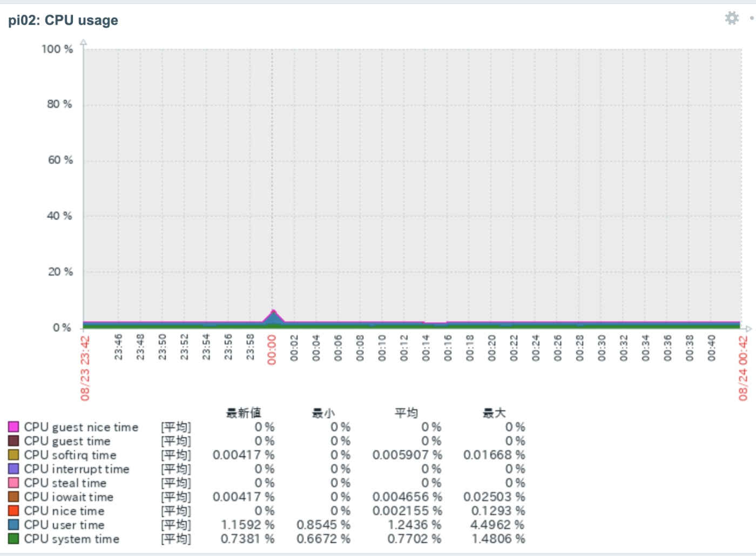Select the CPU nice time legend label
This screenshot has height=556, width=756.
(x=64, y=511)
